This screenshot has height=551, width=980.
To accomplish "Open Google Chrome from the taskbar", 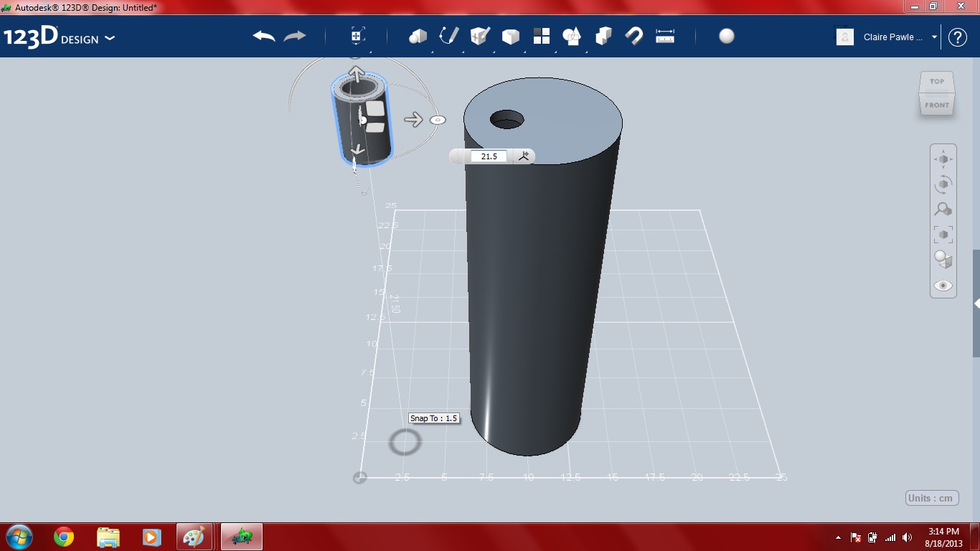I will 64,537.
